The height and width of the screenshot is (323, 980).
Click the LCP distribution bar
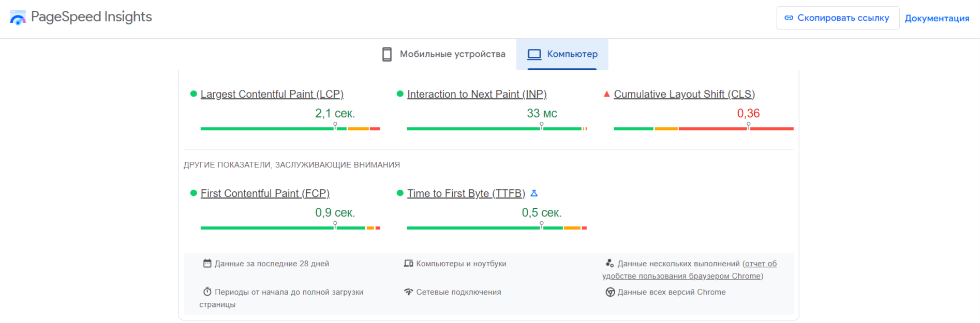pyautogui.click(x=290, y=129)
